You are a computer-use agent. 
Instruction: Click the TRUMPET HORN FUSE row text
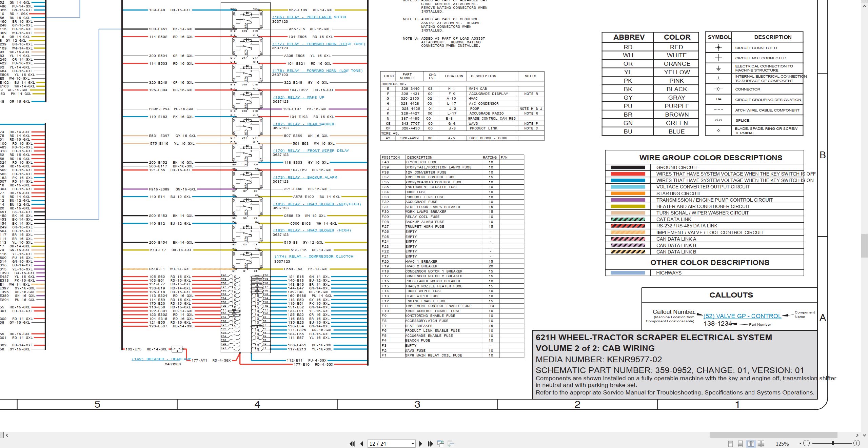point(425,227)
